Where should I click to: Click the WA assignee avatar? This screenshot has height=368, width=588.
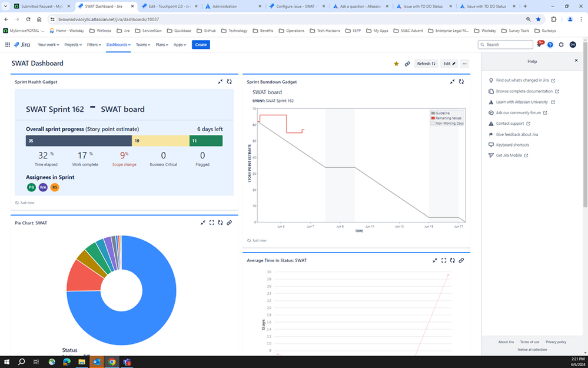[43, 187]
